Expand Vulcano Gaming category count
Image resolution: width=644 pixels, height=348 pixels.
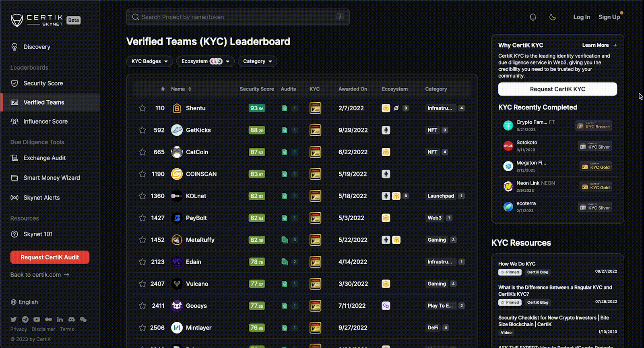tap(453, 284)
